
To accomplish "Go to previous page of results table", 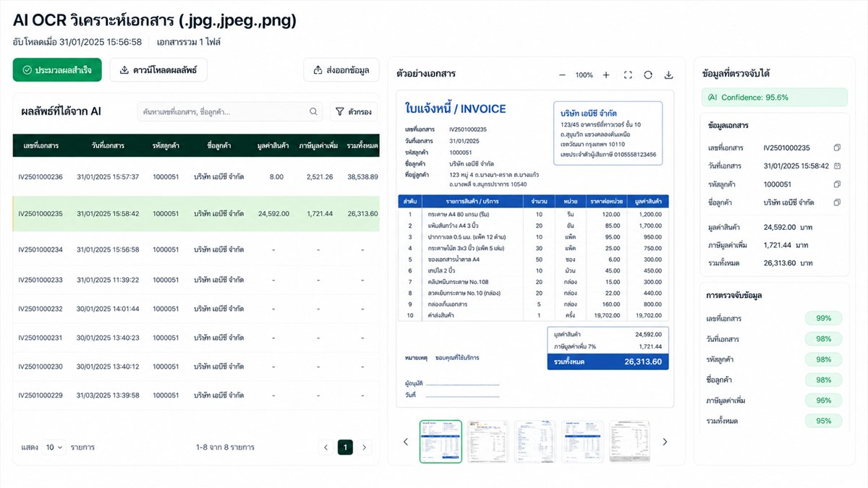I will [x=327, y=448].
